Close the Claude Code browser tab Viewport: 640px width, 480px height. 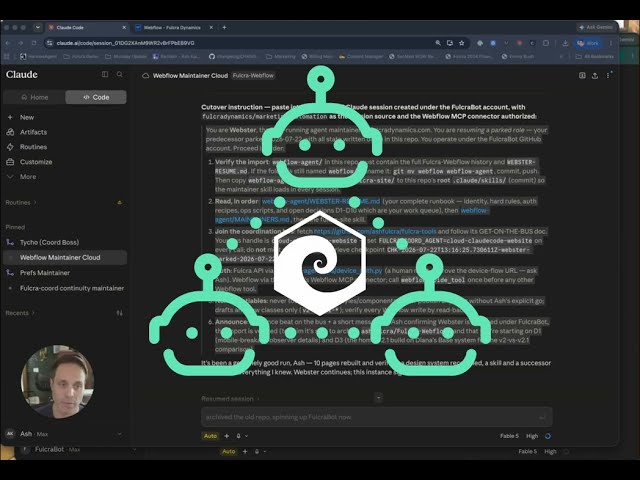124,27
